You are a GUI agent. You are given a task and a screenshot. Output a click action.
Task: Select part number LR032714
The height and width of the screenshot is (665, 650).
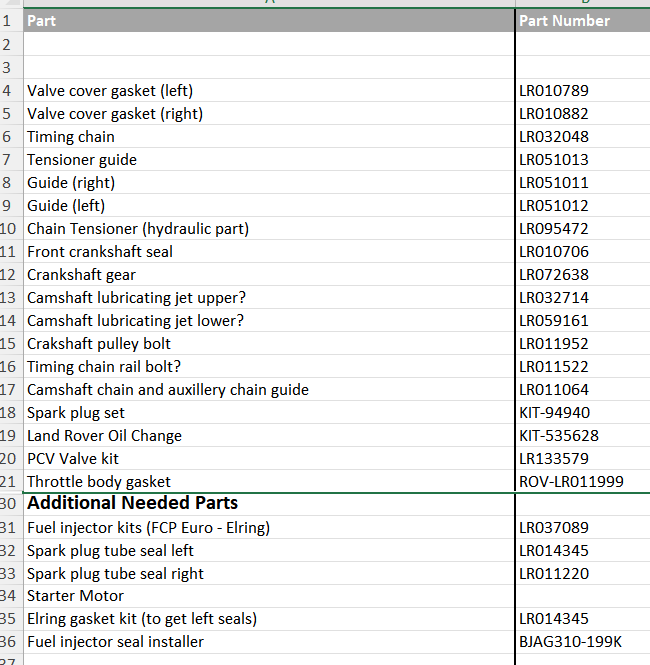click(583, 297)
